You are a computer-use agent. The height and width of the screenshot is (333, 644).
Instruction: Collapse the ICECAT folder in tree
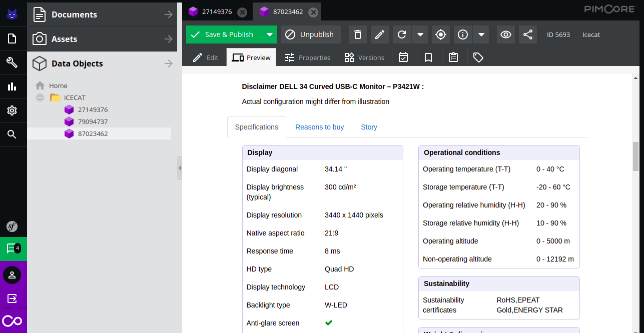(40, 97)
